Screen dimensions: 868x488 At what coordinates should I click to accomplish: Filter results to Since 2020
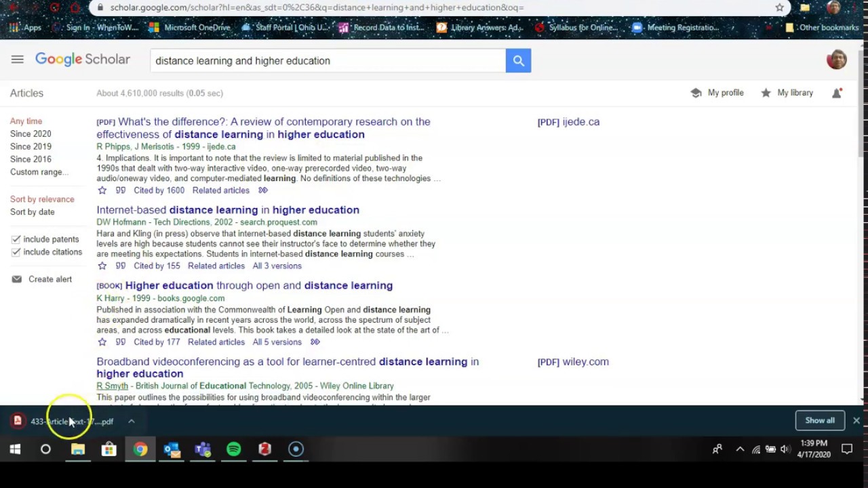pyautogui.click(x=31, y=134)
